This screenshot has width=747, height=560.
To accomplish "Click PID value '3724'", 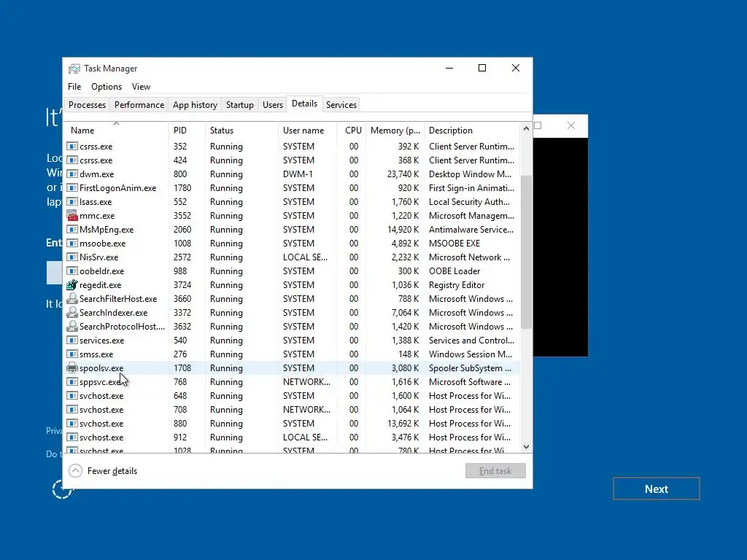I will pos(182,285).
